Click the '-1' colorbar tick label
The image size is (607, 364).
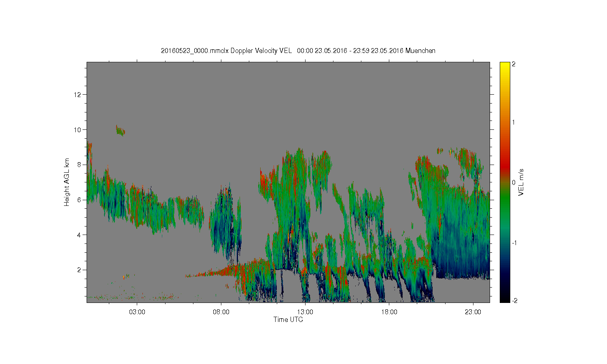(514, 243)
